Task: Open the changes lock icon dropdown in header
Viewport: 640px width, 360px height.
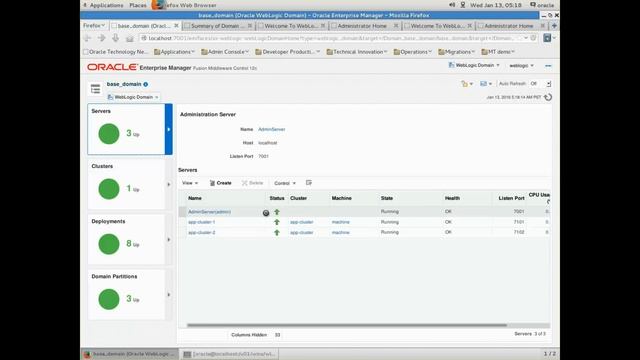Action: tap(467, 84)
